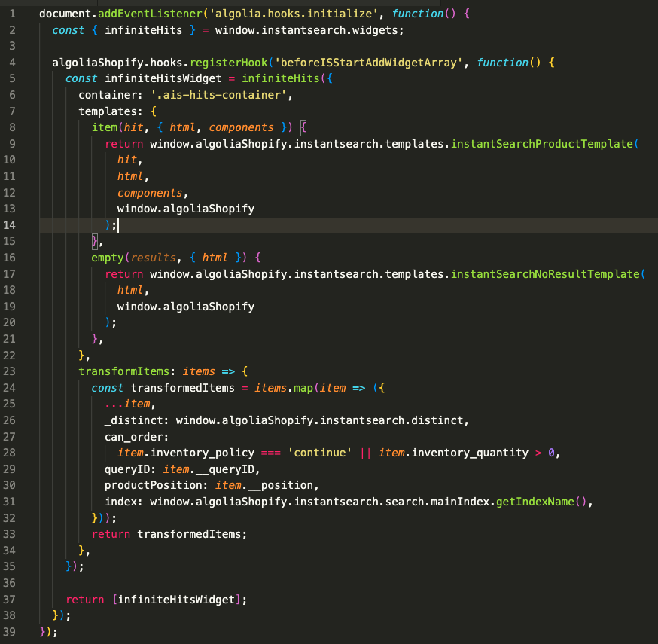Click 'can_order' property name
The width and height of the screenshot is (658, 644).
[x=136, y=436]
